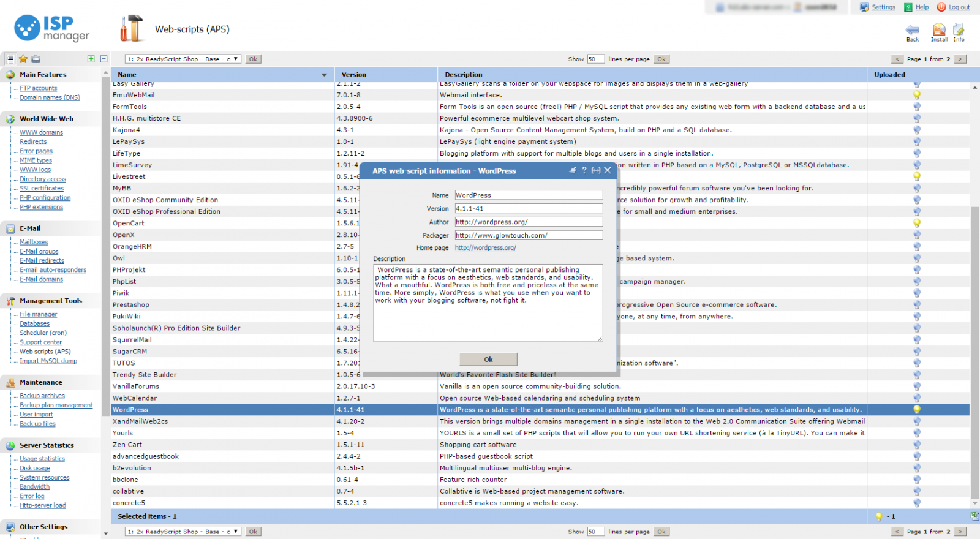Open the bottom filter dropdown ReadyScript Shop
Image resolution: width=980 pixels, height=539 pixels.
pos(183,532)
